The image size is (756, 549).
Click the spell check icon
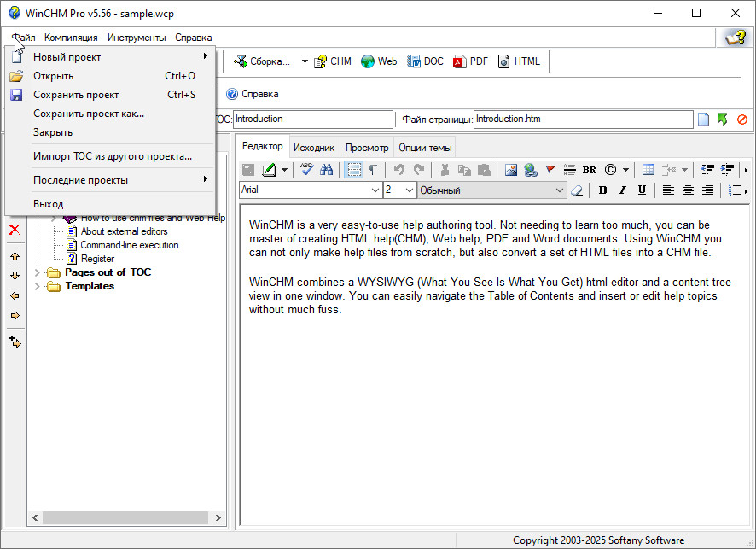coord(307,170)
